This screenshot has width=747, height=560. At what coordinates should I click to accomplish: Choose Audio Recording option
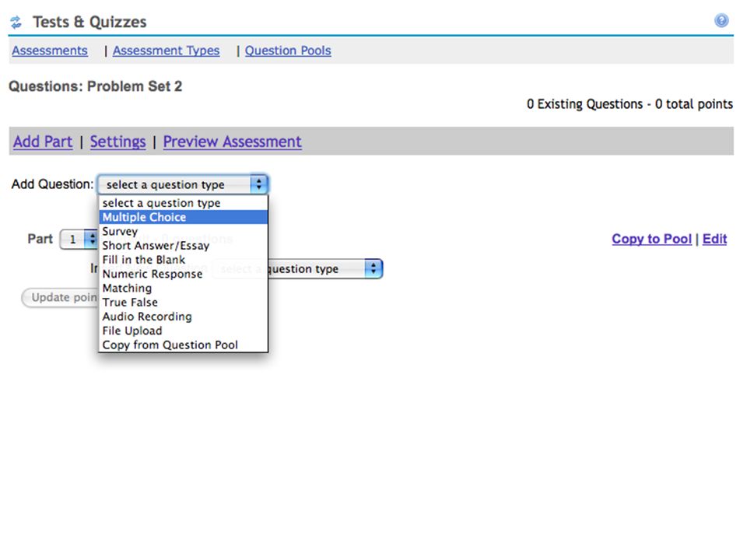(x=184, y=317)
